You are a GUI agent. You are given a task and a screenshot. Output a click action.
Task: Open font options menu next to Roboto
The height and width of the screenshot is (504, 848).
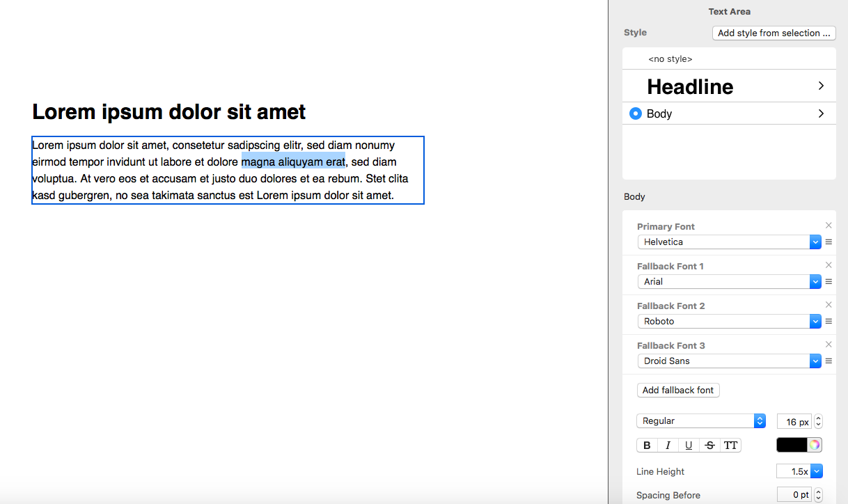829,321
